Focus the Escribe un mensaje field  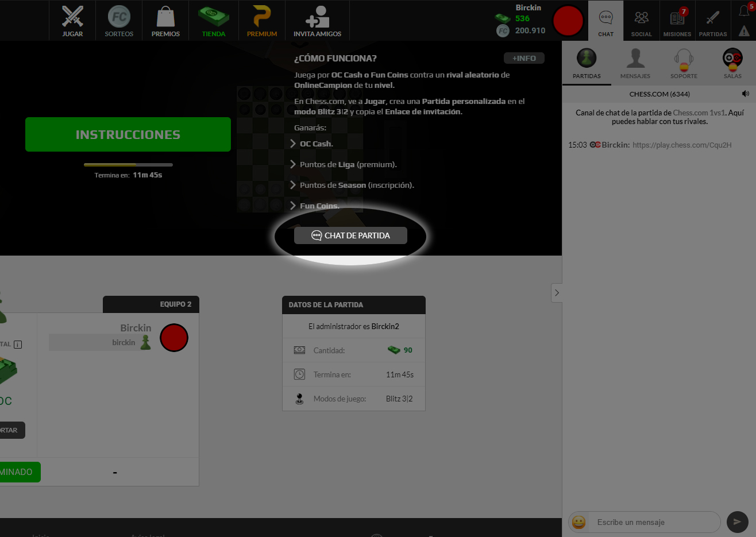pos(655,522)
